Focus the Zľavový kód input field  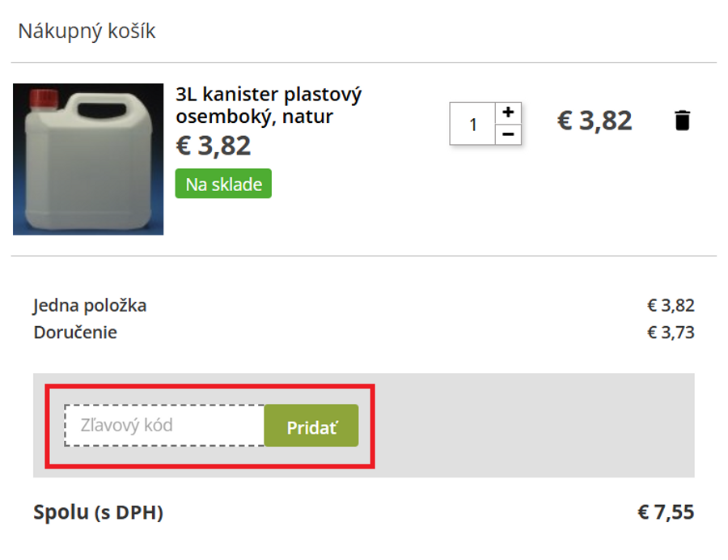point(164,426)
